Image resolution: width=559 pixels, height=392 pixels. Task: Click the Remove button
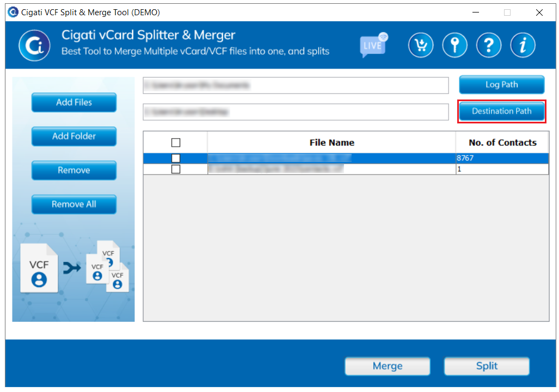(x=74, y=170)
